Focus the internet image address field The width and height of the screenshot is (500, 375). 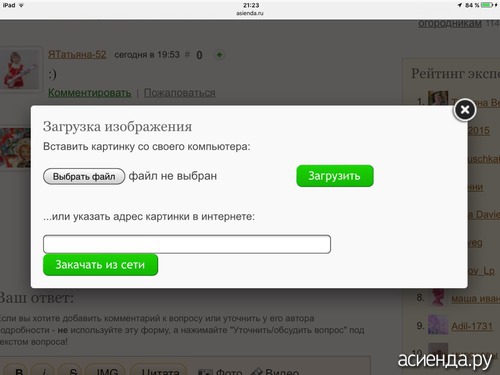point(187,244)
